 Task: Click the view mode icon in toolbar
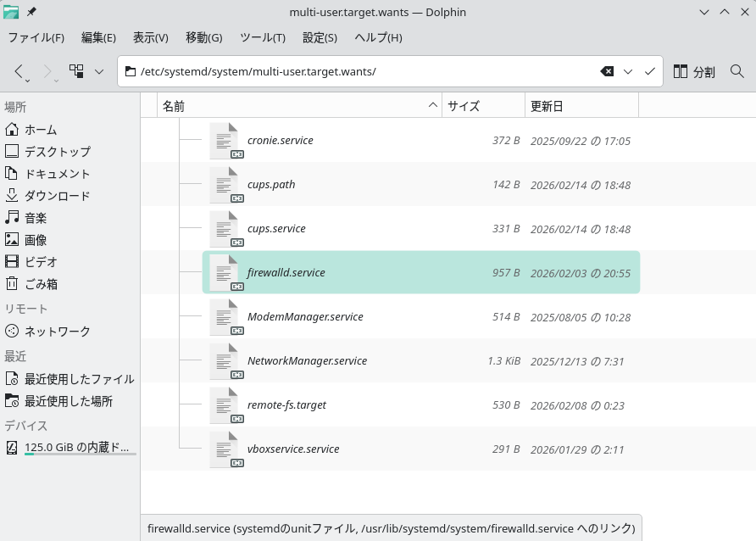point(76,71)
